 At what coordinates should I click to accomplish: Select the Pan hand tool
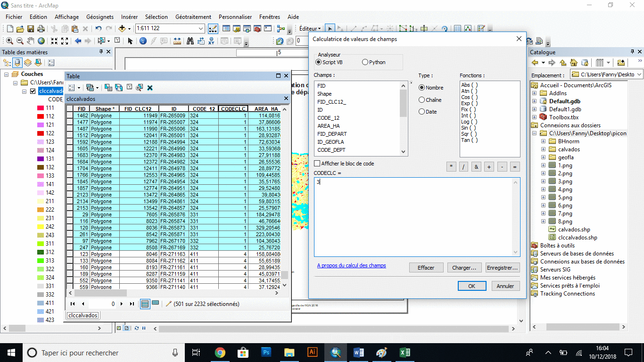31,41
